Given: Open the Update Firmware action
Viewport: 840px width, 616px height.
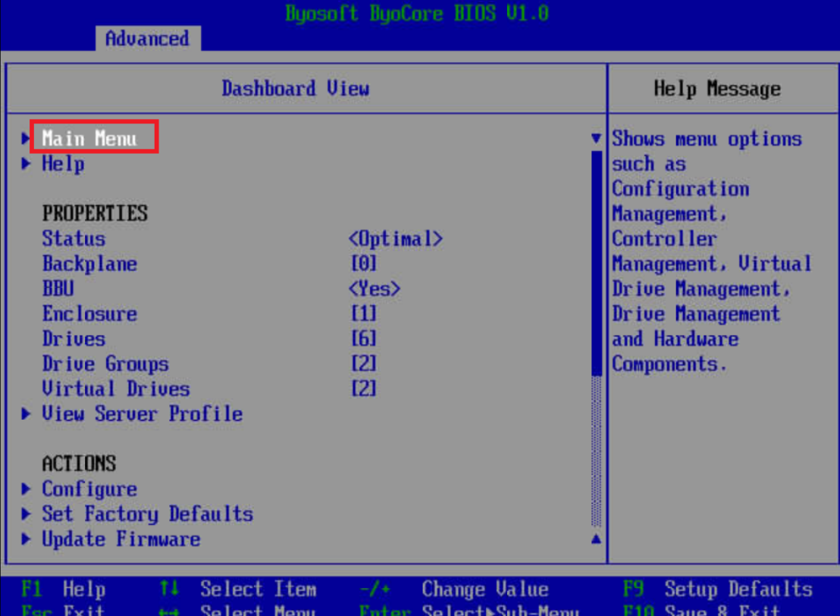Looking at the screenshot, I should click(x=121, y=539).
